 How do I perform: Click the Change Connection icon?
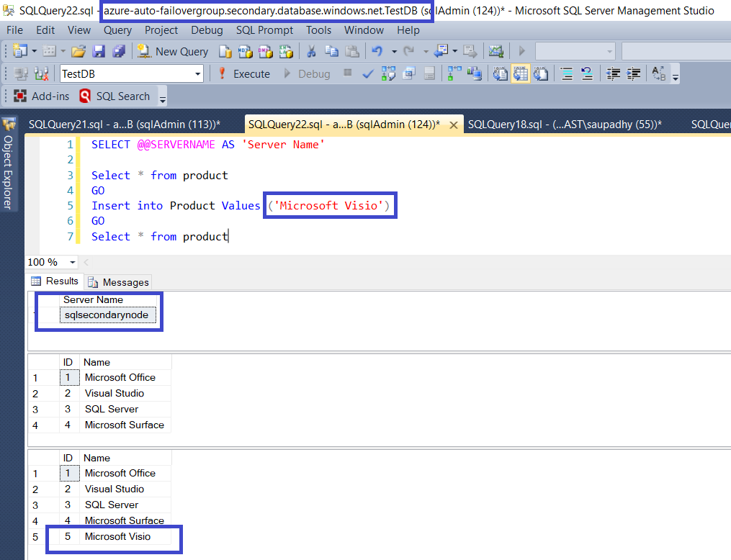click(42, 73)
